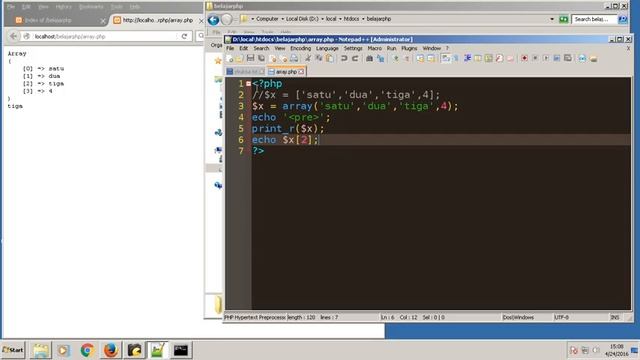640x360 pixels.
Task: Open the Run menu in Notepad++
Action: 391,48
